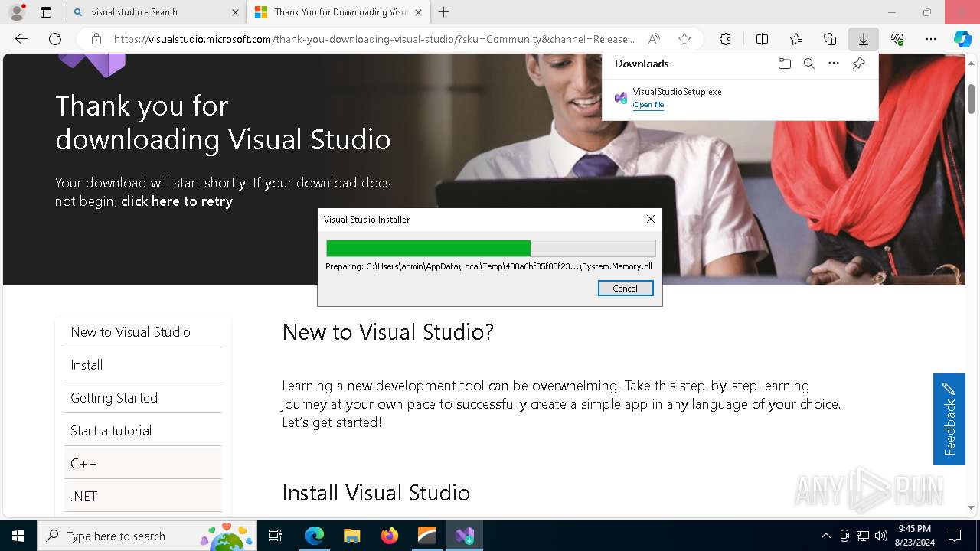980x551 pixels.
Task: Open the Feedback side button
Action: coord(949,419)
